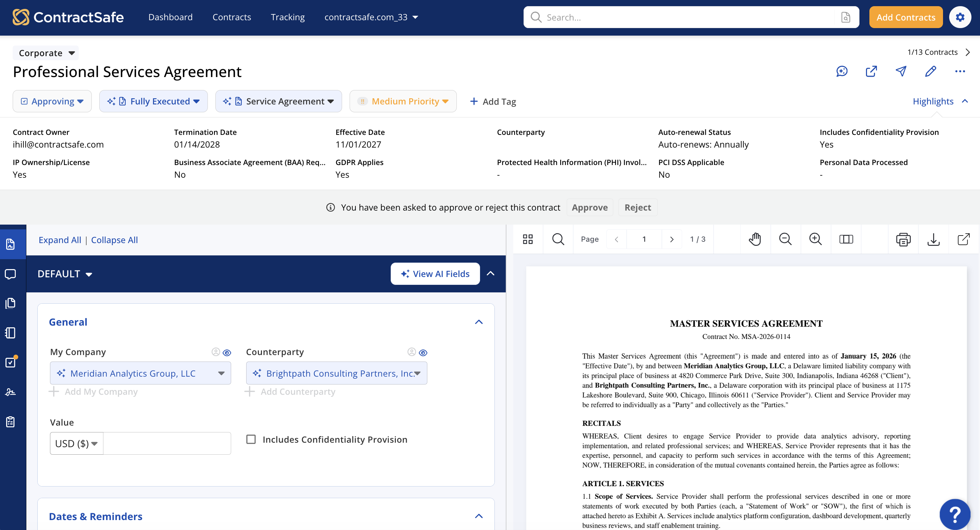980x530 pixels.
Task: Pop out the document viewer
Action: pos(963,239)
